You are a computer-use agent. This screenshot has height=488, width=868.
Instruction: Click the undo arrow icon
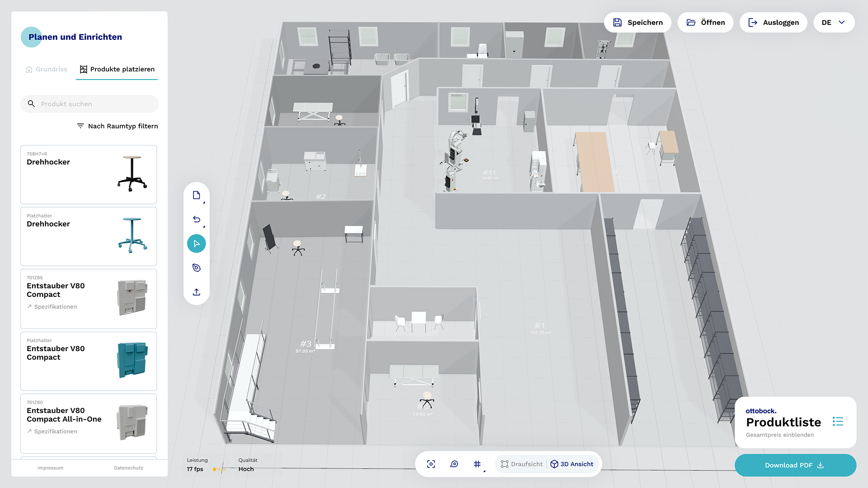tap(196, 219)
